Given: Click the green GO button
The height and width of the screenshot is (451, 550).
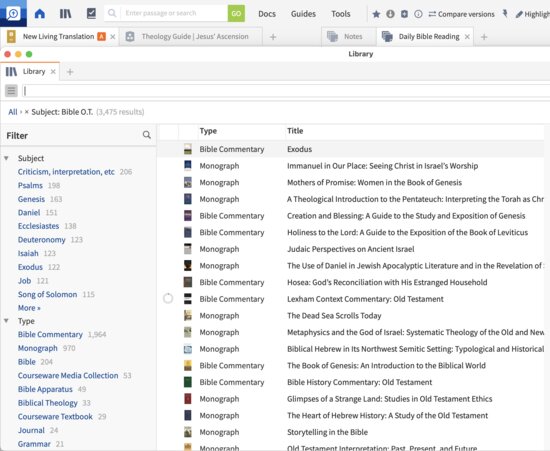Looking at the screenshot, I should pyautogui.click(x=236, y=13).
